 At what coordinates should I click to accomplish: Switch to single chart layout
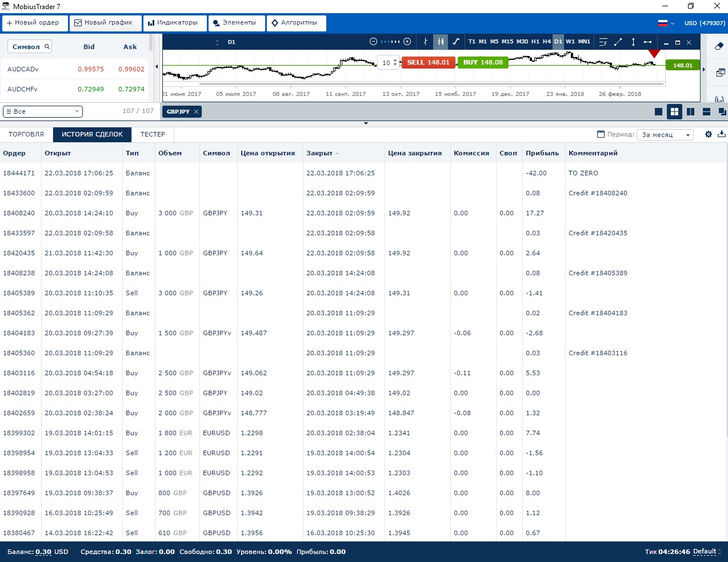(658, 112)
